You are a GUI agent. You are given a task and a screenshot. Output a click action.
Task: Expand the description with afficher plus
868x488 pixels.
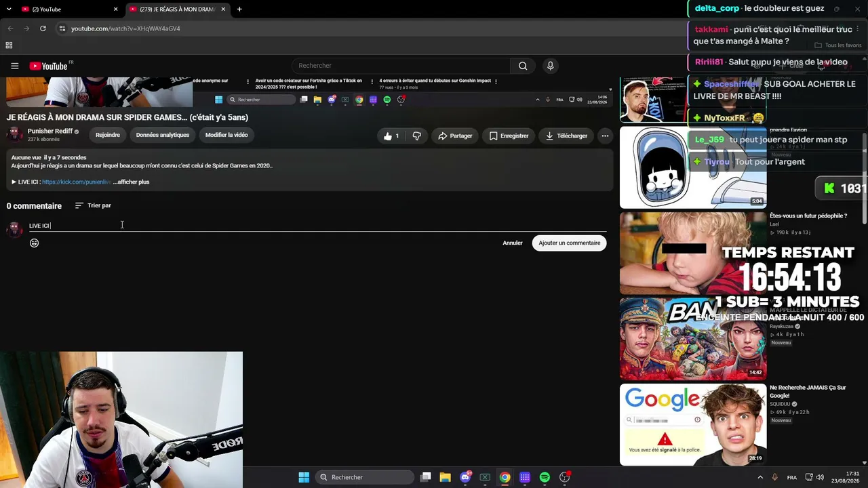(x=132, y=182)
